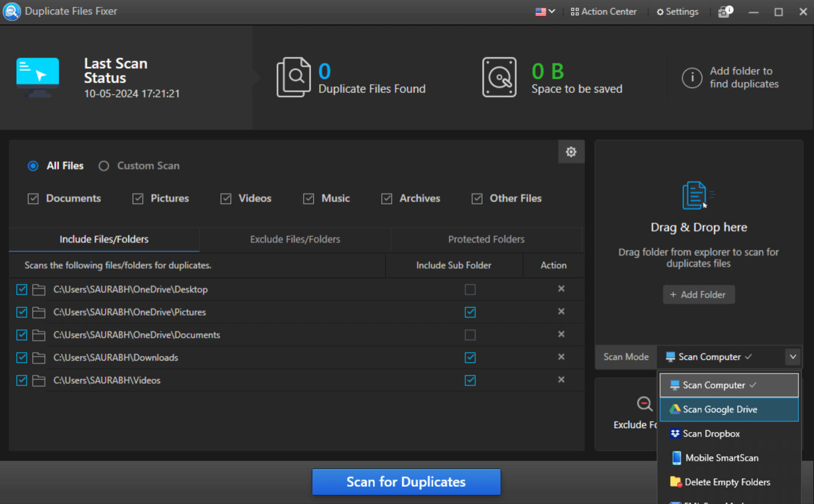This screenshot has width=814, height=504.
Task: Uncheck the Other Files checkbox
Action: pyautogui.click(x=477, y=199)
